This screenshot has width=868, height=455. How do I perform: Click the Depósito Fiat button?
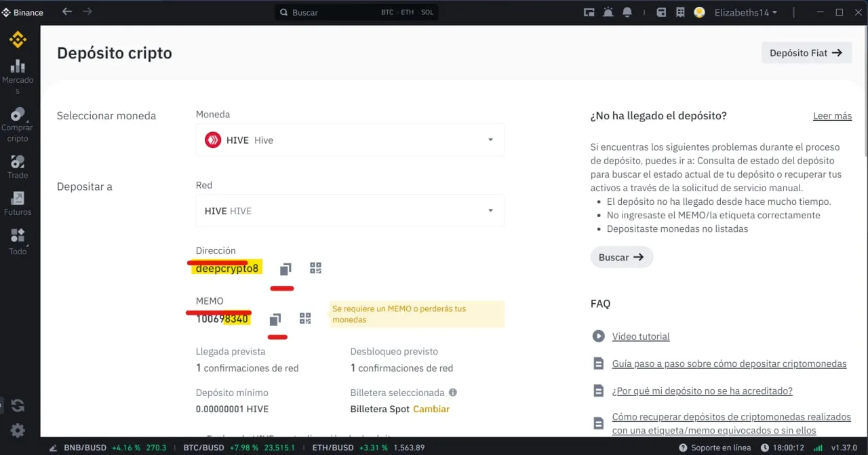806,53
